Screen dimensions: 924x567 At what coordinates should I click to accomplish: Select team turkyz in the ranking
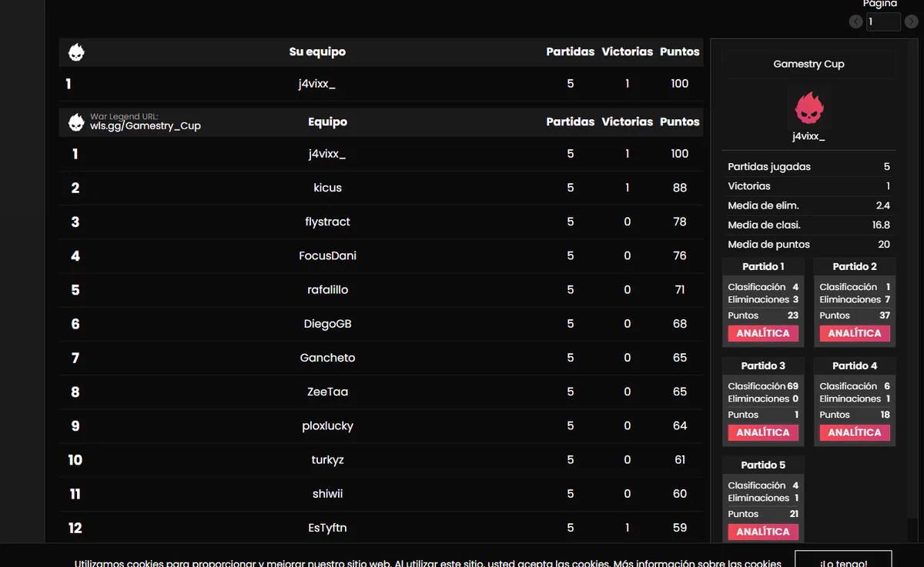pyautogui.click(x=327, y=459)
